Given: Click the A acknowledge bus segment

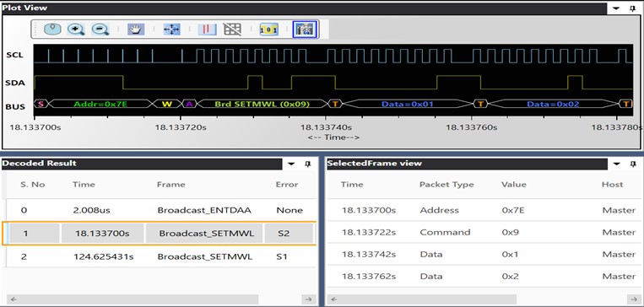Looking at the screenshot, I should 189,104.
